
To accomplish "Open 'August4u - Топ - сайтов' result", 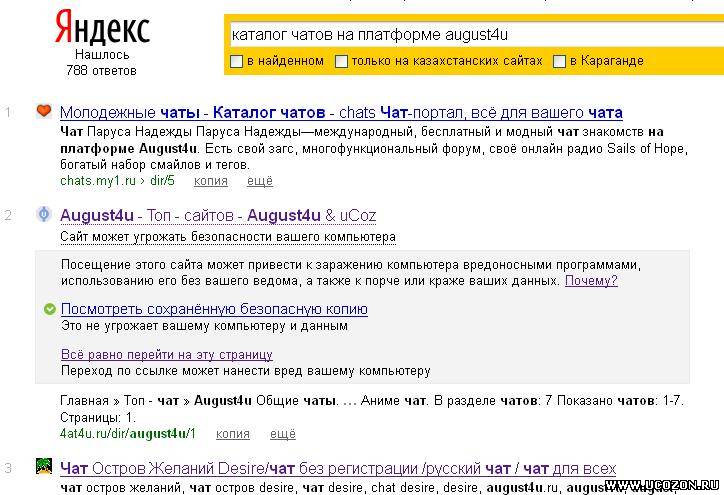I will [x=218, y=215].
